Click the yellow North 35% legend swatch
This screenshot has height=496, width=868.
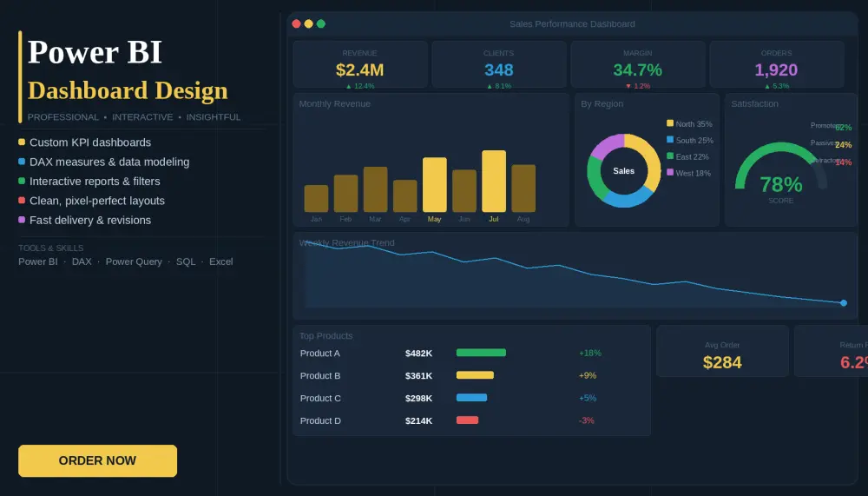coord(670,123)
